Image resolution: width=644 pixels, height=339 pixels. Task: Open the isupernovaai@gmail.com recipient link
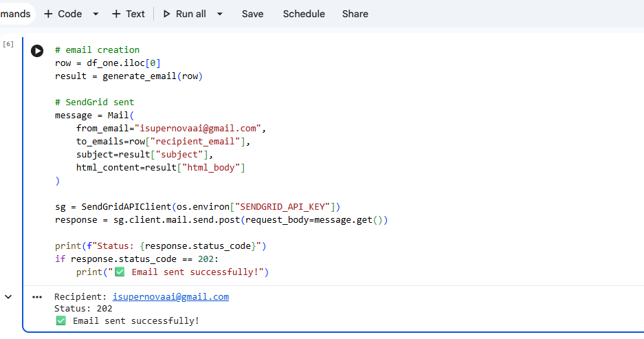point(171,296)
